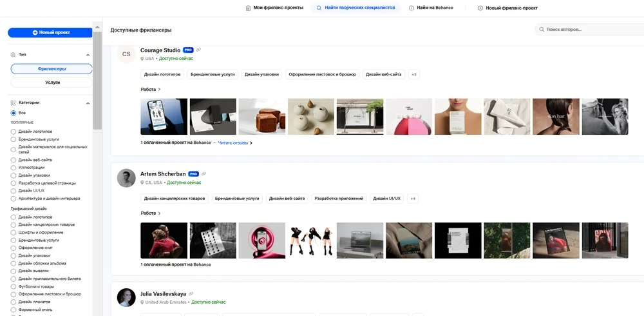This screenshot has height=316, width=644.
Task: Click the CS avatar of Courage Studio
Action: 126,54
